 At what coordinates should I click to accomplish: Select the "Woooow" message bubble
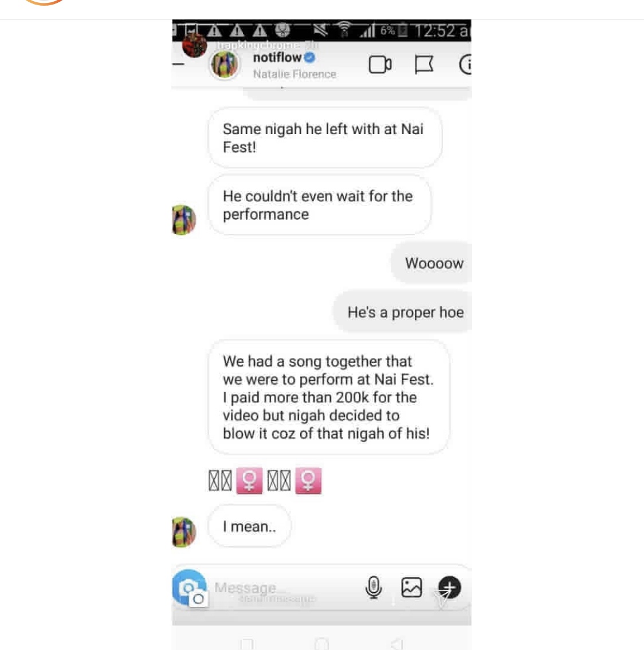(431, 263)
